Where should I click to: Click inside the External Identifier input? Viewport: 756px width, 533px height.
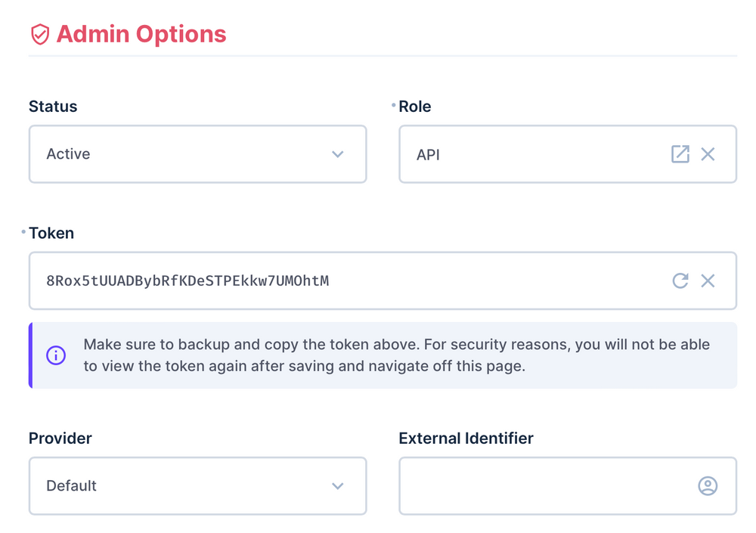tap(544, 486)
